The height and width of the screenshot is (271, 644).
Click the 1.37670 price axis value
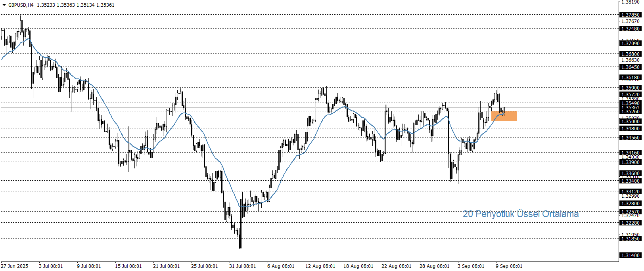(630, 21)
